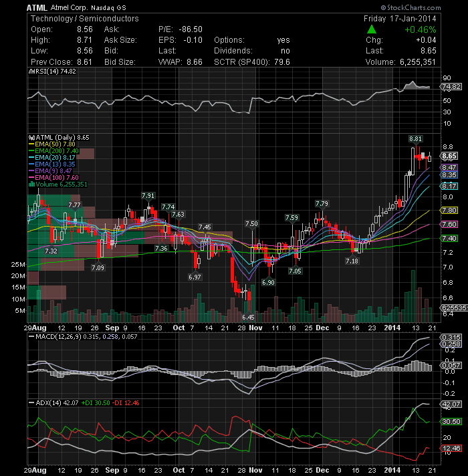Click Technology / Semiconductors sector text
The width and height of the screenshot is (468, 476).
pos(85,19)
